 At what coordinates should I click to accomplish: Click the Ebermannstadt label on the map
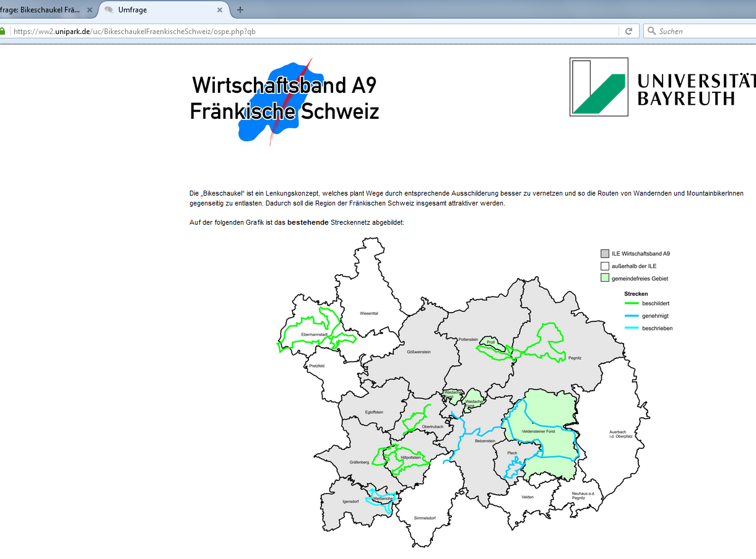(314, 334)
